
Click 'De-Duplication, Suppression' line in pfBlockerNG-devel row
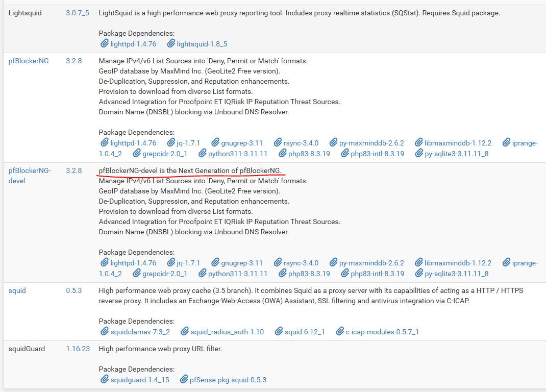pos(194,202)
